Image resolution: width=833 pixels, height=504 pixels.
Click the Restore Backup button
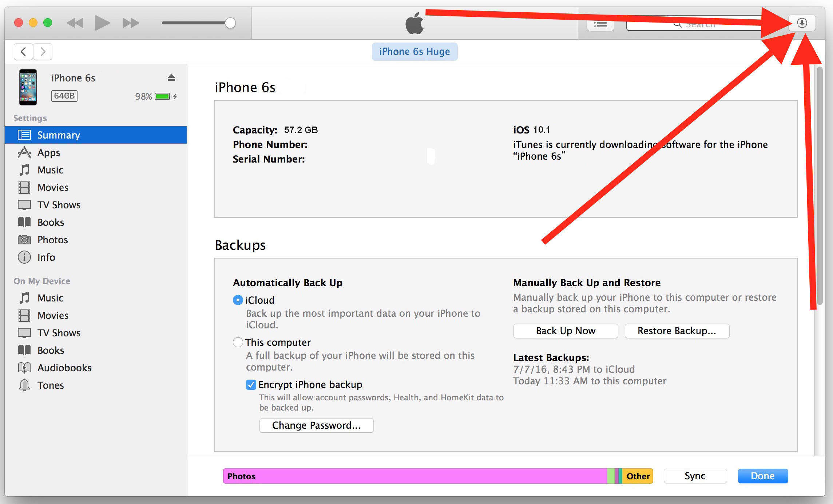point(678,331)
